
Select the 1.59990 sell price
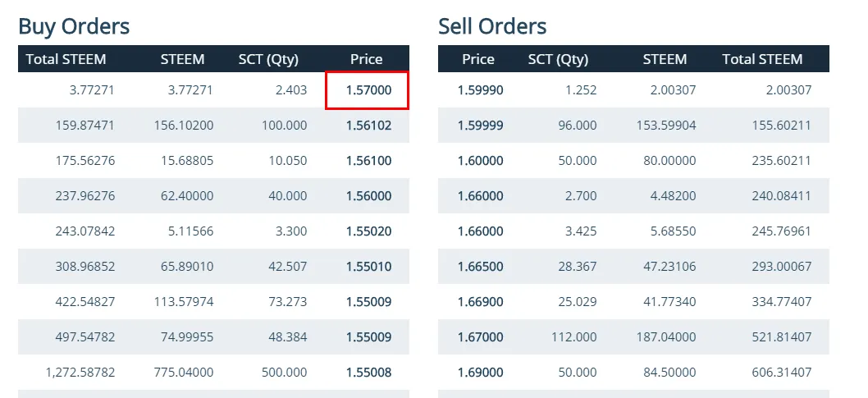click(481, 90)
